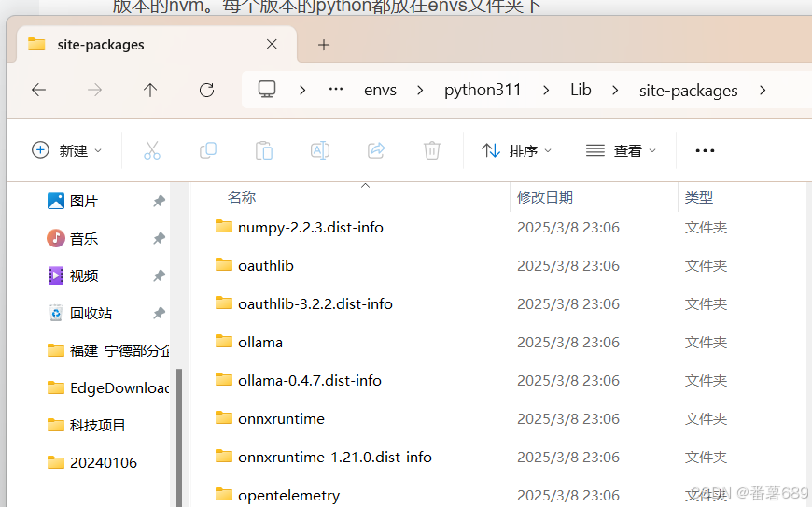
Task: Open 20240106 folder in sidebar
Action: [91, 462]
